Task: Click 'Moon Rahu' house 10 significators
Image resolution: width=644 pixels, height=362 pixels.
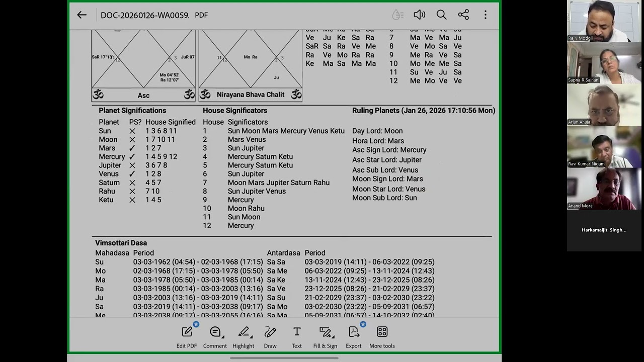Action: (246, 208)
